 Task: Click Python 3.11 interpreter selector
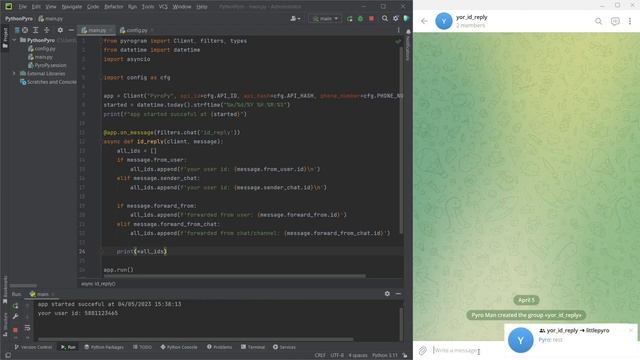384,356
